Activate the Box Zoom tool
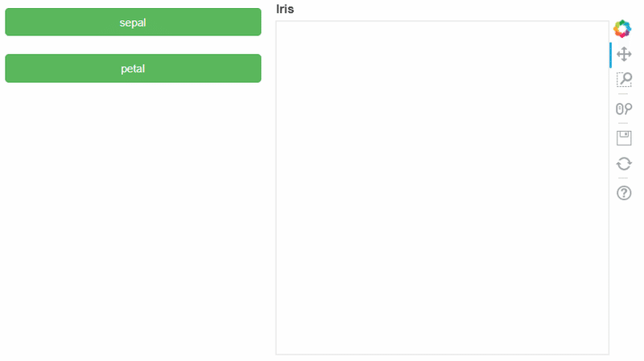Screen dimensions: 644x361 click(x=623, y=79)
